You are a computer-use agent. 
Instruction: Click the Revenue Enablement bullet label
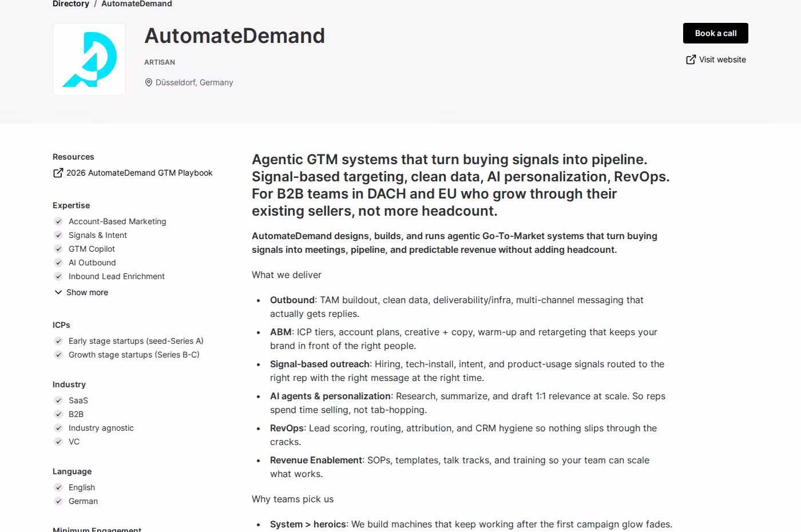point(316,460)
